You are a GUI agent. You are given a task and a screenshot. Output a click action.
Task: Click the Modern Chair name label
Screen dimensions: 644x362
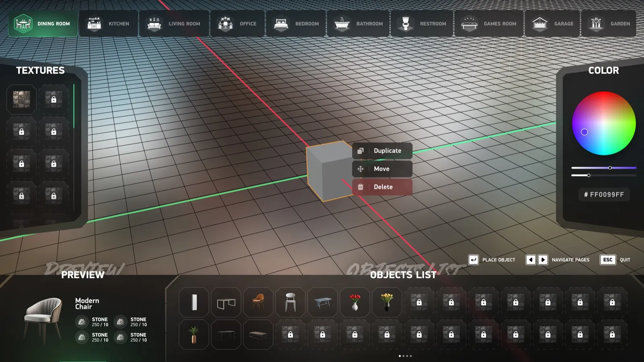(x=87, y=304)
